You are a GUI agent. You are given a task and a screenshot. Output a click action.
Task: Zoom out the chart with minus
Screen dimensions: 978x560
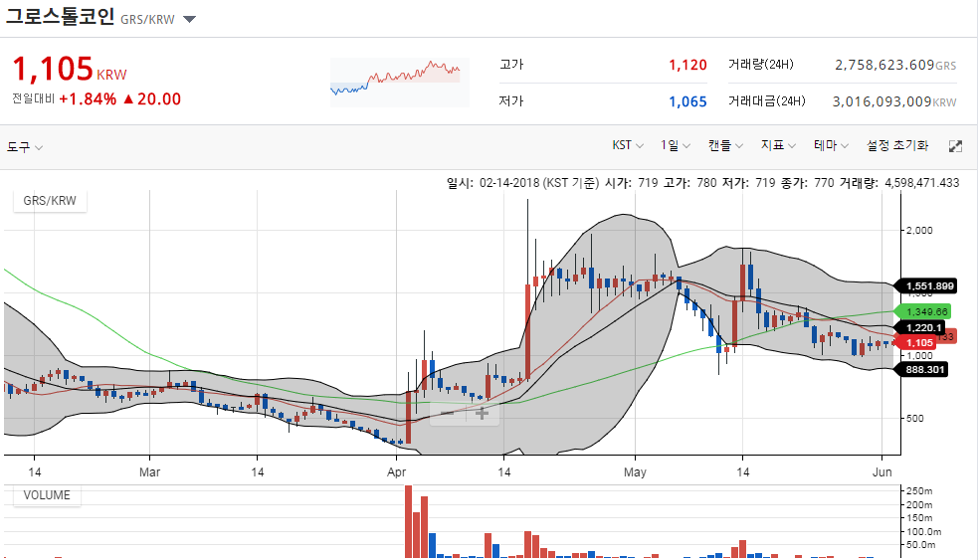pyautogui.click(x=448, y=413)
